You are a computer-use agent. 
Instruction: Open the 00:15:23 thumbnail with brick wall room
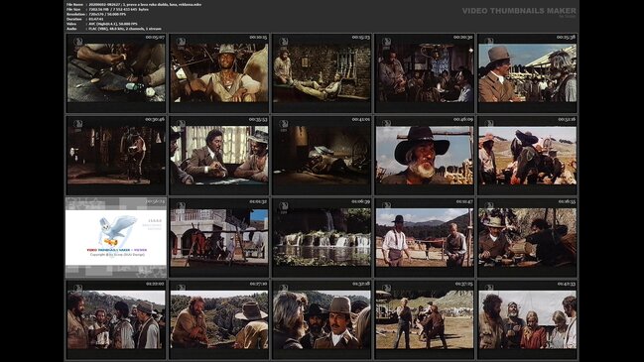coord(322,73)
